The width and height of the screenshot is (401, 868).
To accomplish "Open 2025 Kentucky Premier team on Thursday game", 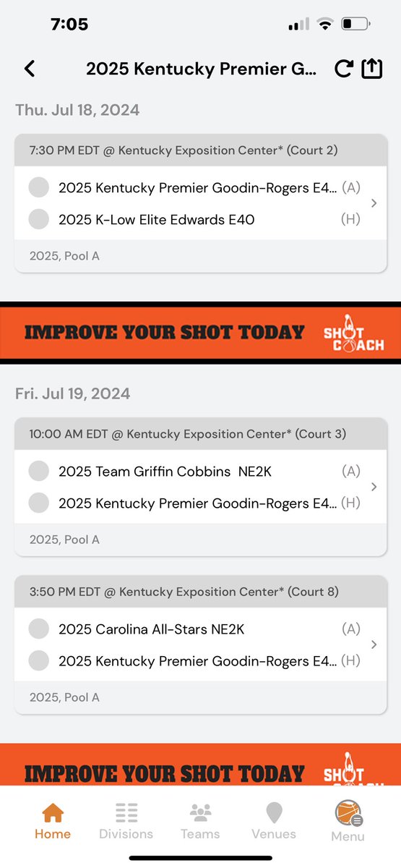I will pos(198,188).
